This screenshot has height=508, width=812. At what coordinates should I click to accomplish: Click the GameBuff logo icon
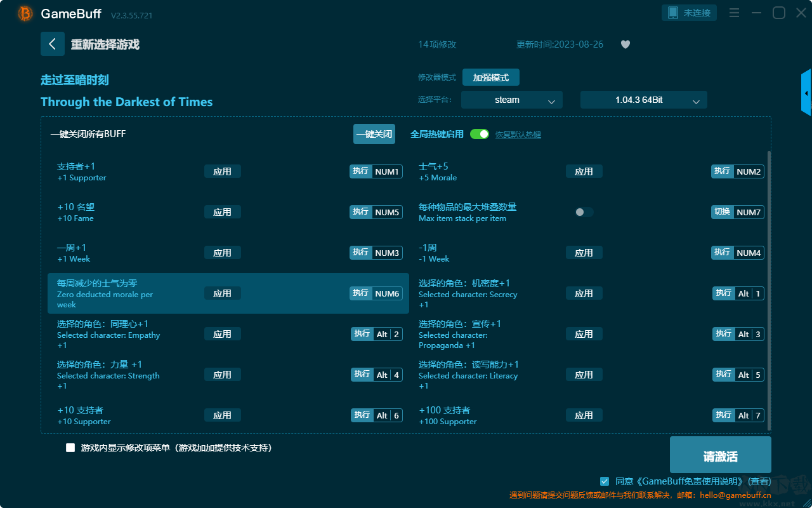click(25, 13)
